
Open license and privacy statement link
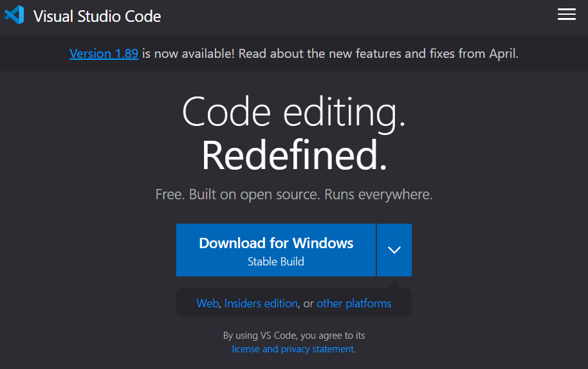tap(293, 349)
